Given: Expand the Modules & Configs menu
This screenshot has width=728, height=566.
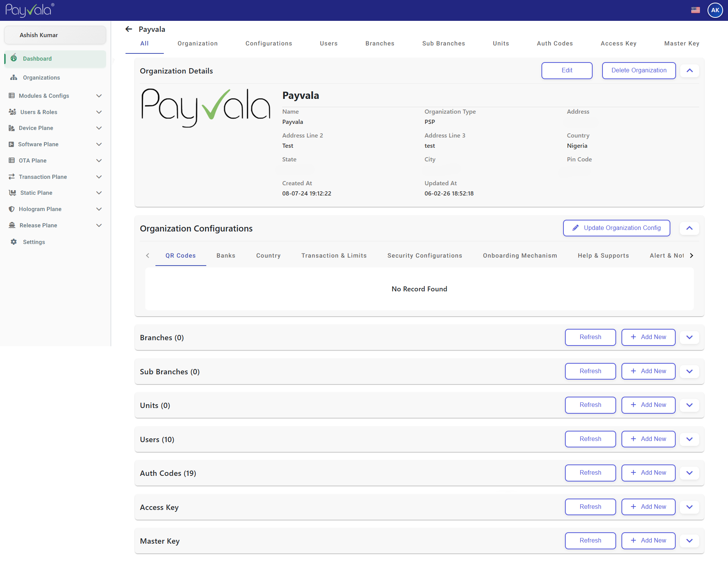Looking at the screenshot, I should [x=99, y=96].
